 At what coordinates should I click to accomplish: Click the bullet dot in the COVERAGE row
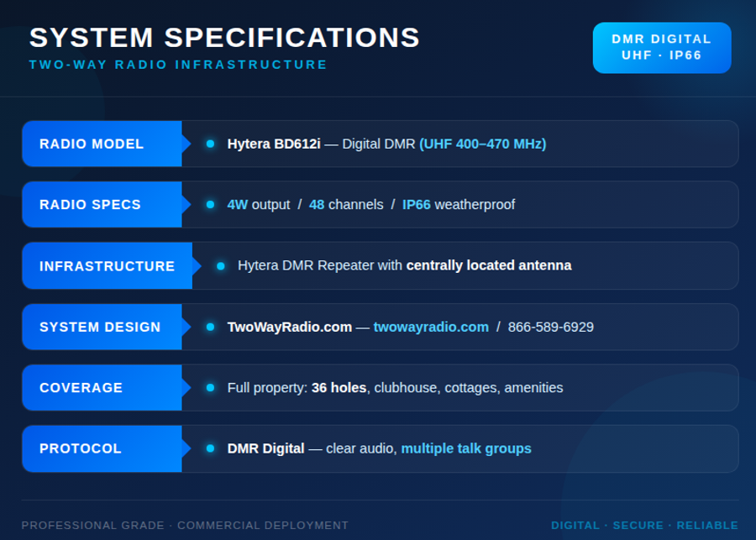click(x=210, y=388)
